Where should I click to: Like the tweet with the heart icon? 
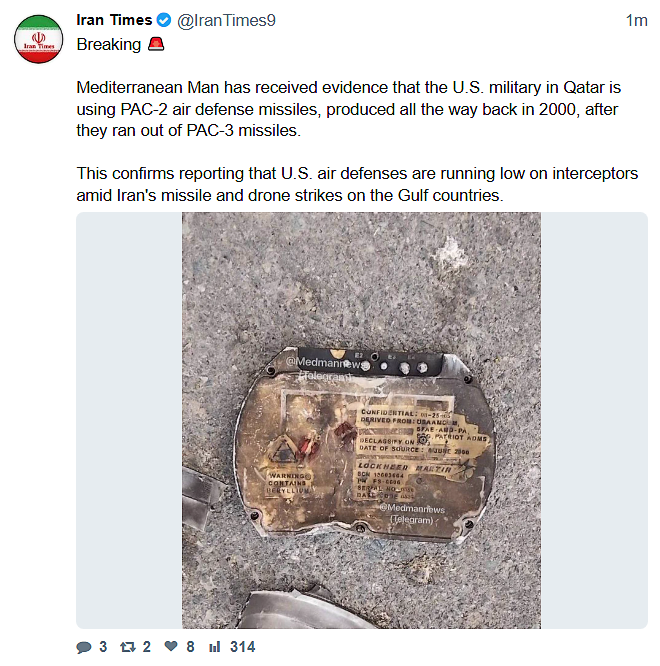click(x=171, y=646)
